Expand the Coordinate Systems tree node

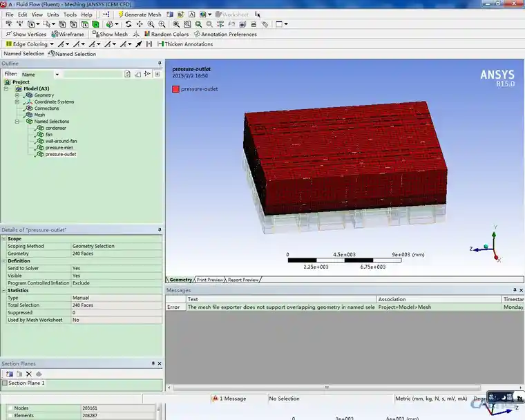(x=17, y=102)
